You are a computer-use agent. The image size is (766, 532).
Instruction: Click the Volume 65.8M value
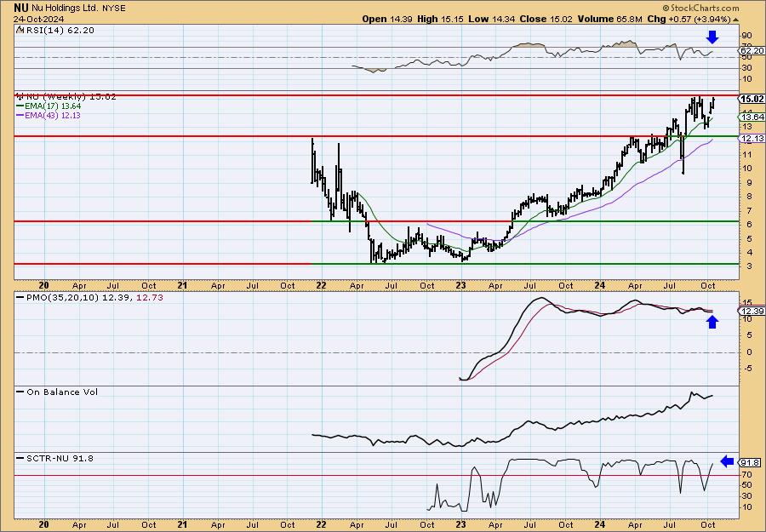pyautogui.click(x=610, y=19)
